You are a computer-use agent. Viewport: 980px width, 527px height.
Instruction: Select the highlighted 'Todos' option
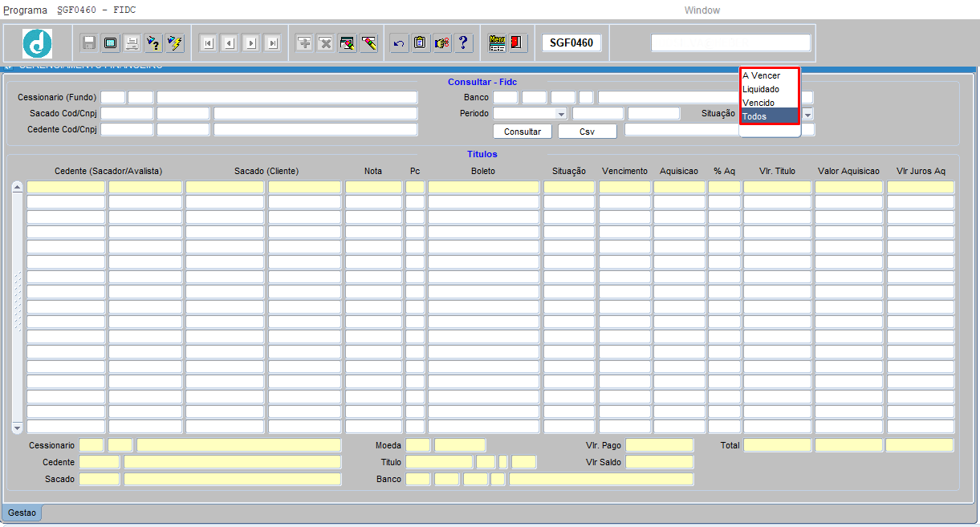[x=754, y=116]
